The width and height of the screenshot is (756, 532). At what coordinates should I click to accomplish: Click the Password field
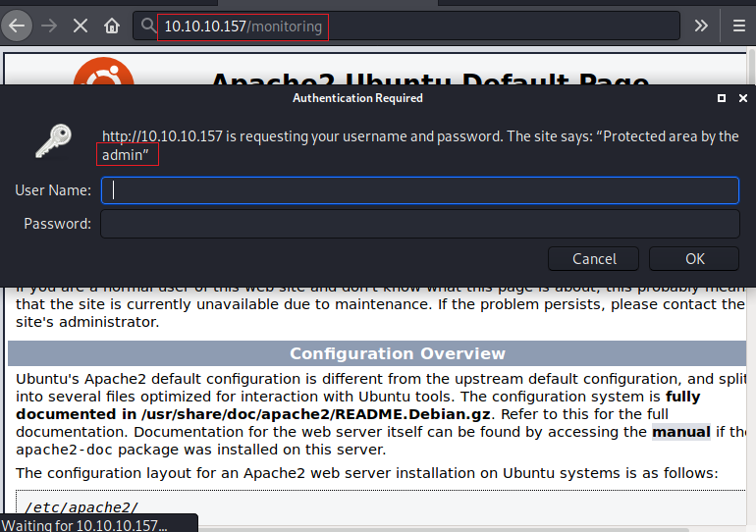(420, 224)
